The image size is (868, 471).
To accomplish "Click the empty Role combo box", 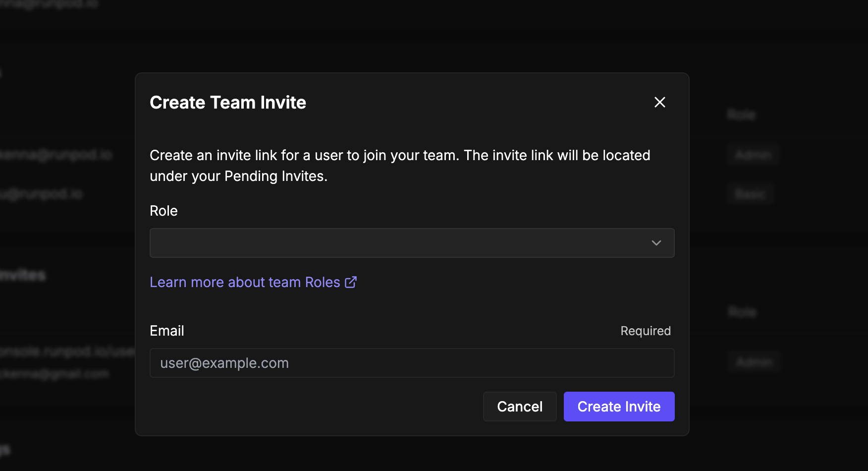I will [x=412, y=243].
